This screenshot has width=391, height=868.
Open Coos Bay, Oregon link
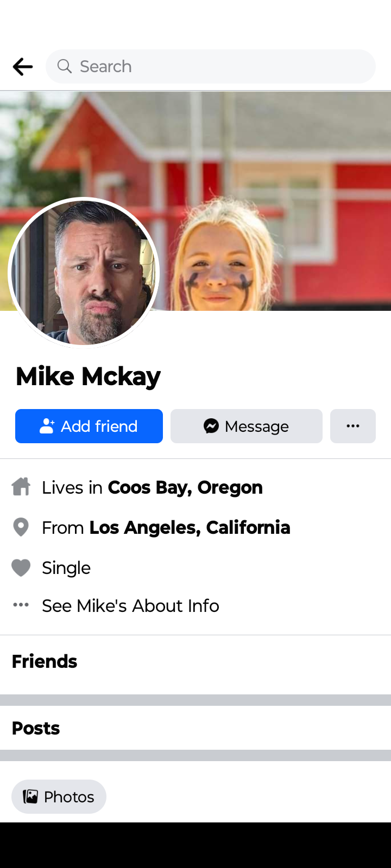tap(185, 487)
